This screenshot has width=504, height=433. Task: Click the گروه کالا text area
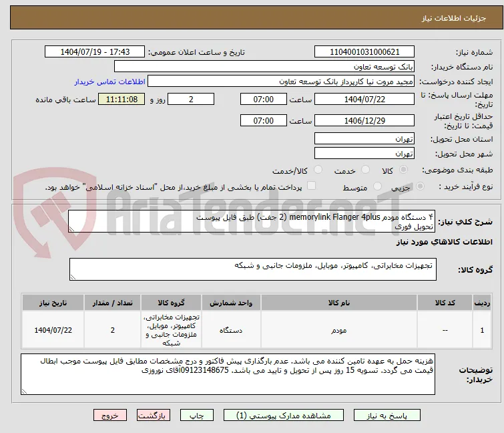pos(252,269)
